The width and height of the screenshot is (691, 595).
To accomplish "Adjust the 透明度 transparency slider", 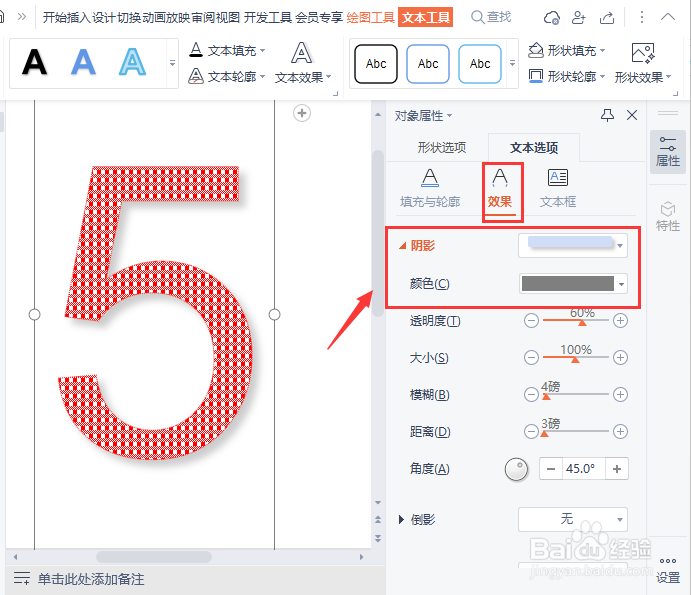I will tap(582, 322).
